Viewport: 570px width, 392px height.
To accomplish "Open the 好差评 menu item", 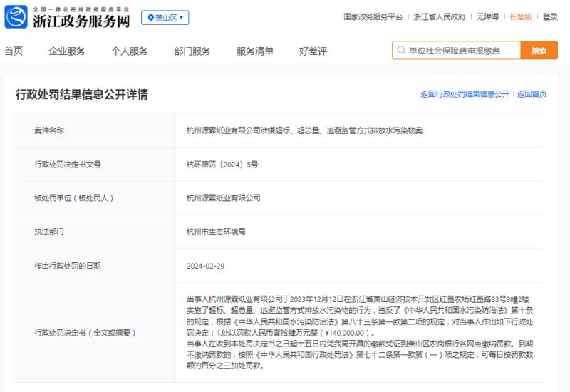I will (x=313, y=51).
